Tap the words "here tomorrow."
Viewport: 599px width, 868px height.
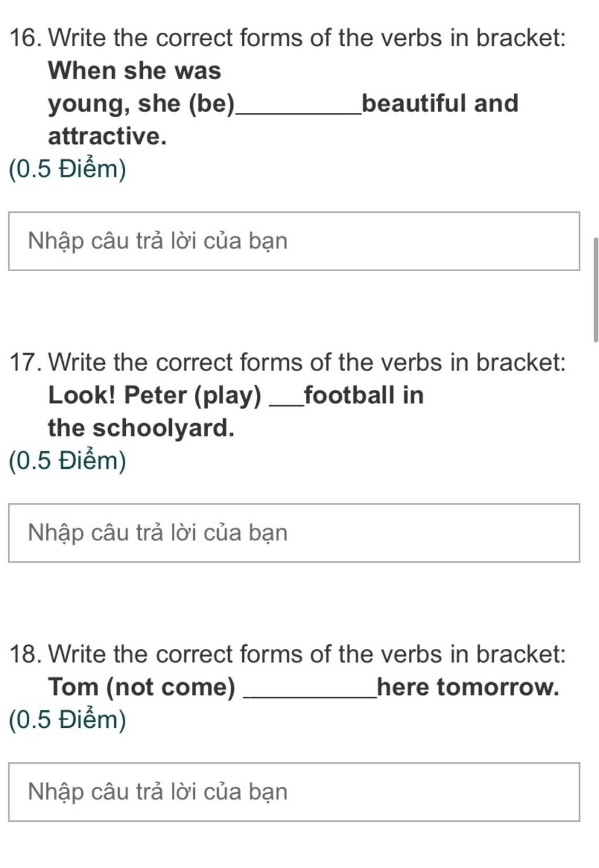(468, 687)
